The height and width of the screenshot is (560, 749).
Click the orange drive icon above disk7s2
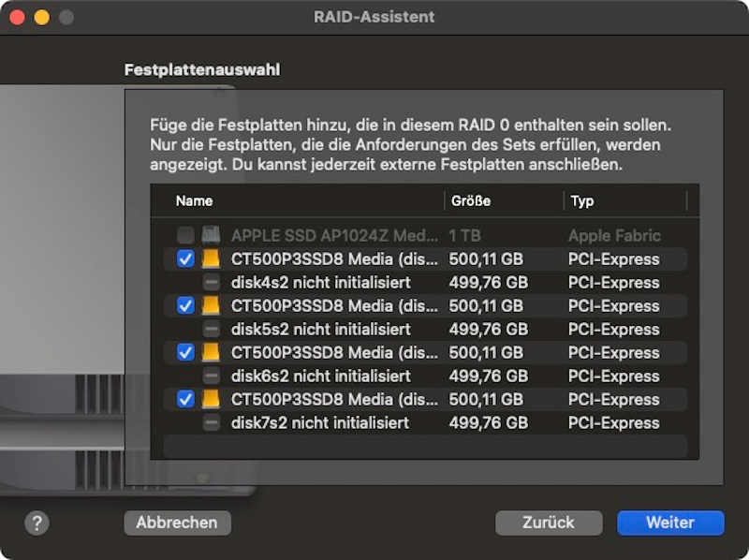(x=211, y=400)
